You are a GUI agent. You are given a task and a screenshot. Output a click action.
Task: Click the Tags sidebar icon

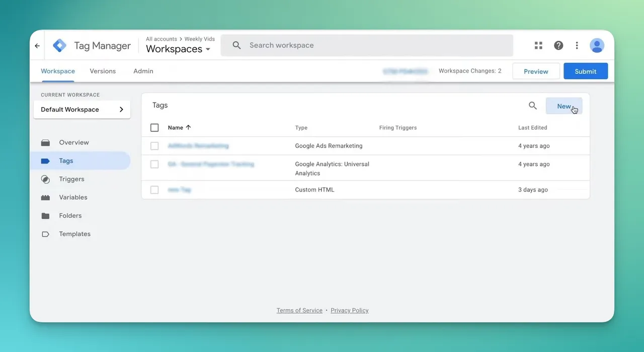[x=45, y=161]
